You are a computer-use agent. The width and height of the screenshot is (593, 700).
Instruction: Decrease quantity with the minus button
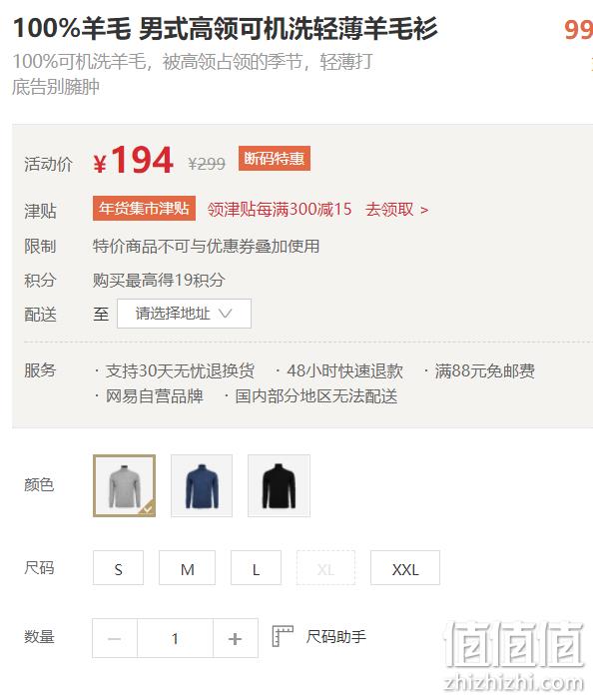click(x=115, y=638)
